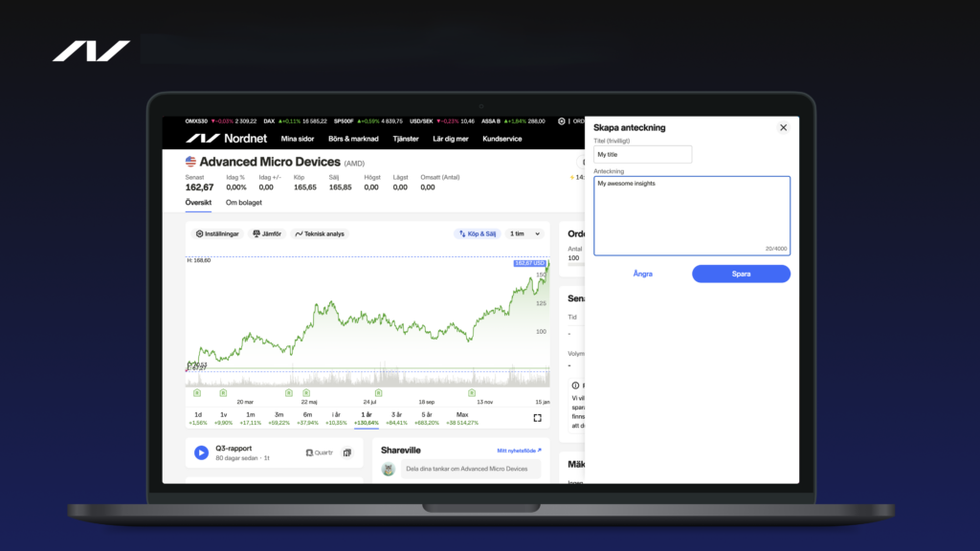Viewport: 980px width, 551px height.
Task: Save the note with Spara
Action: tap(741, 274)
